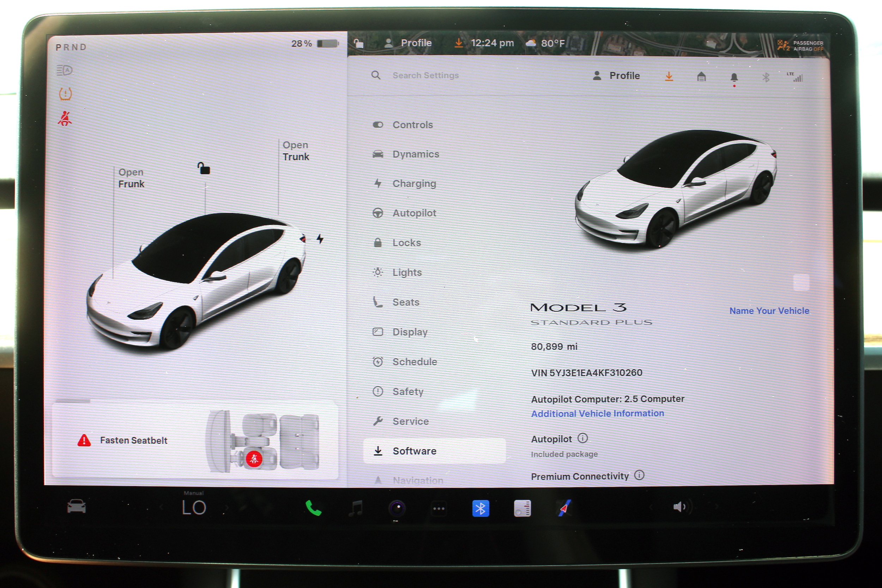Tap the battery 28% indicator
The height and width of the screenshot is (588, 882).
315,43
